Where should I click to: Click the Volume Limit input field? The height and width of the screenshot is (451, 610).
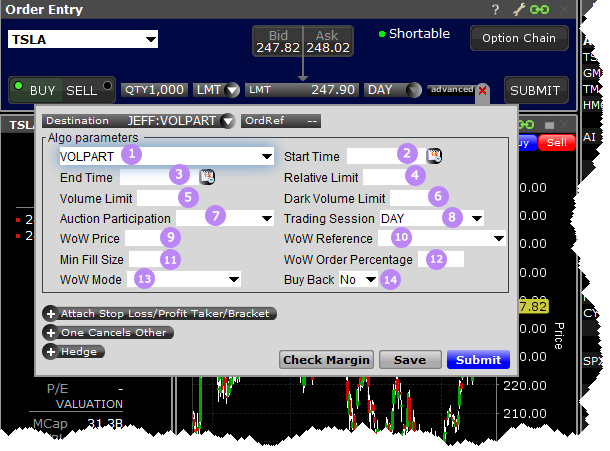click(x=160, y=198)
